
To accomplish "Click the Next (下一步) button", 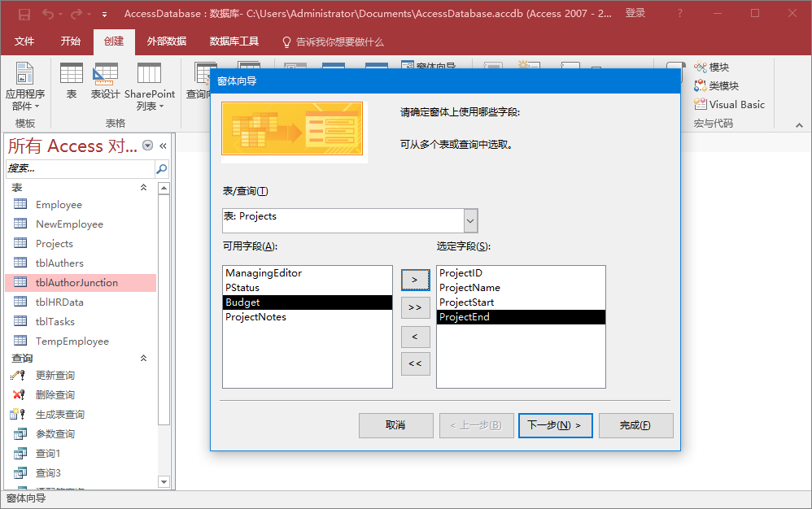I will [x=555, y=425].
